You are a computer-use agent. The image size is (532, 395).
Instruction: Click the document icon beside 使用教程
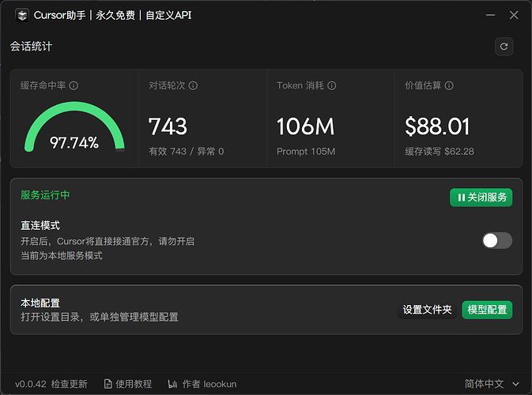[108, 384]
